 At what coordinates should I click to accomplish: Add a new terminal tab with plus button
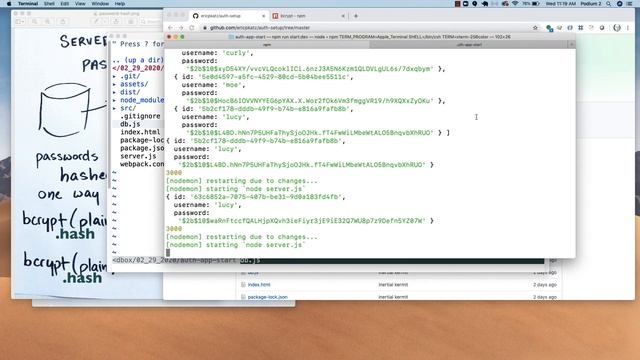[571, 45]
